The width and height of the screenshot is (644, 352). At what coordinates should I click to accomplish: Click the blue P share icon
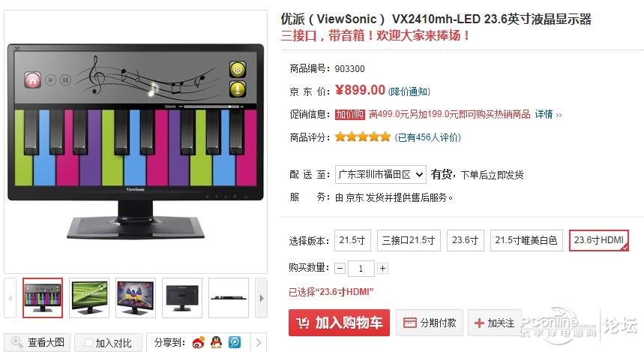235,342
